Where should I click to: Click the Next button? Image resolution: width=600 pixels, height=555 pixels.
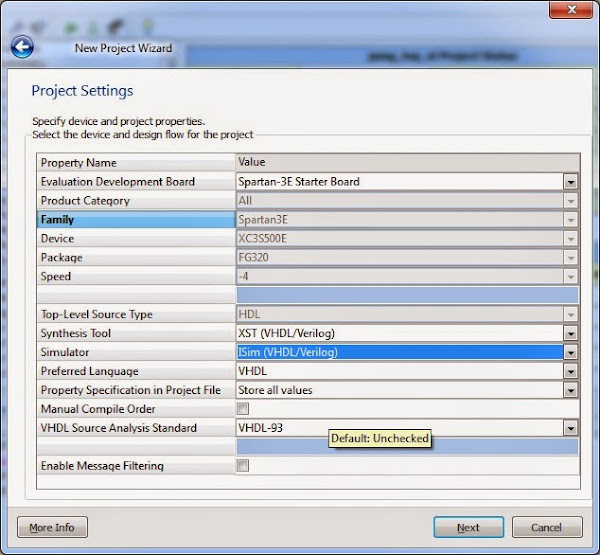click(468, 527)
